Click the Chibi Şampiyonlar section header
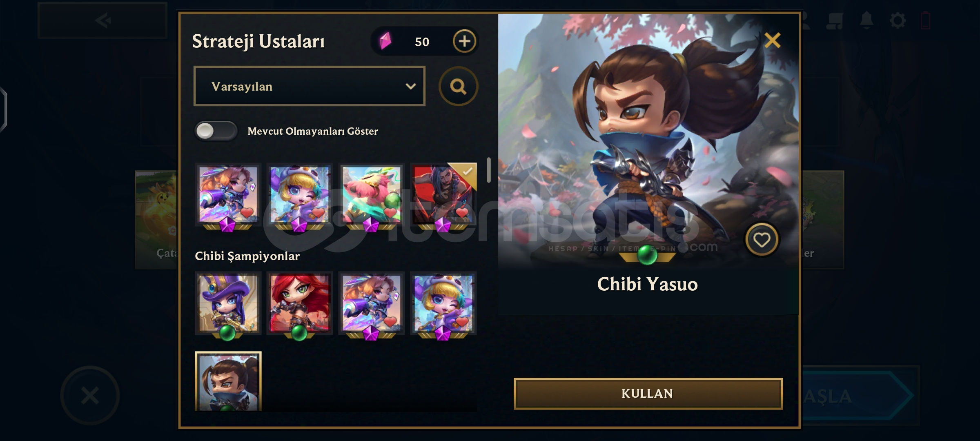980x441 pixels. [247, 256]
